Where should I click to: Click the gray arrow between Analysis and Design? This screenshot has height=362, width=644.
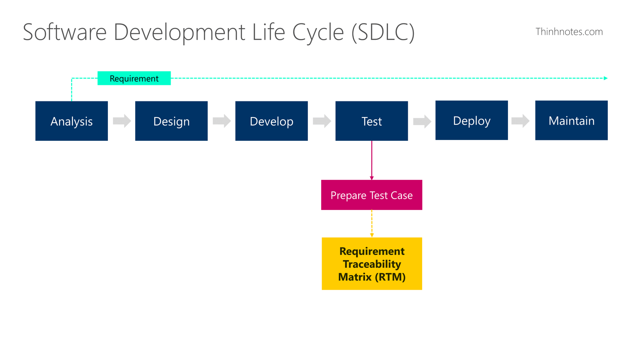pos(122,121)
